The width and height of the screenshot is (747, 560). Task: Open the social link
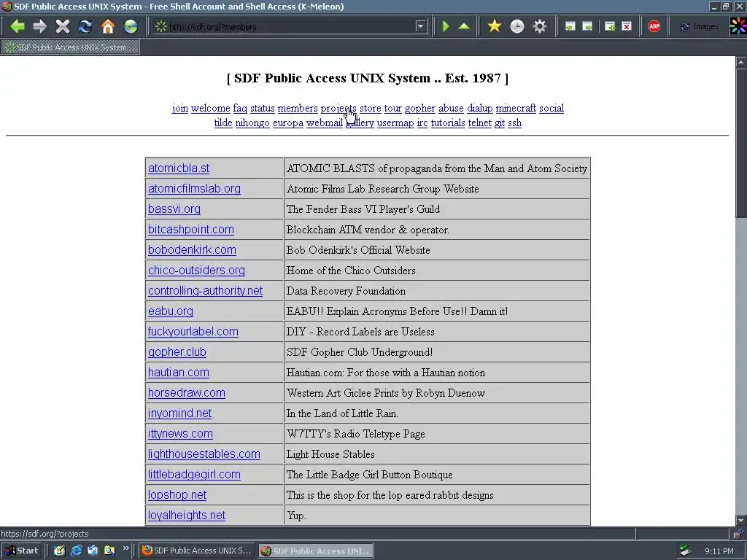click(x=551, y=108)
